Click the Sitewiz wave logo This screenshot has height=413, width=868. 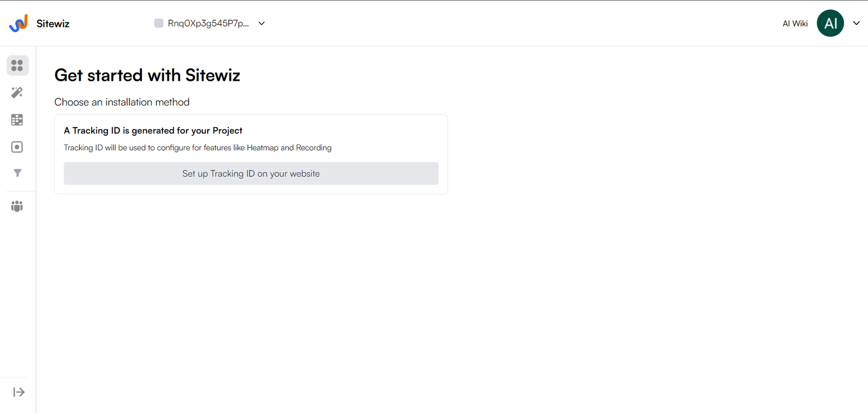[x=18, y=23]
